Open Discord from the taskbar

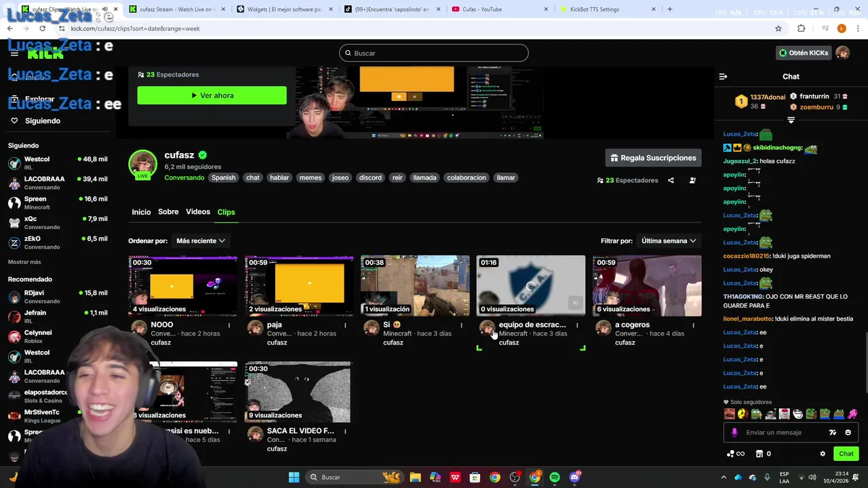coord(575,477)
